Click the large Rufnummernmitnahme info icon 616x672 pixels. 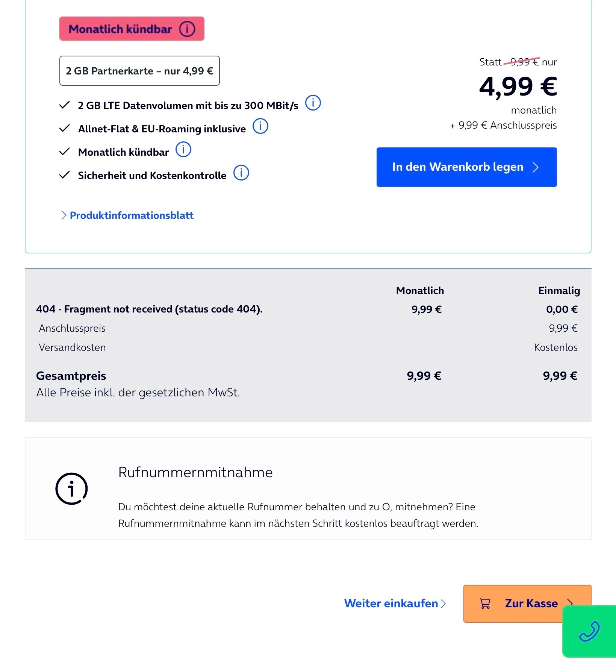pos(71,488)
